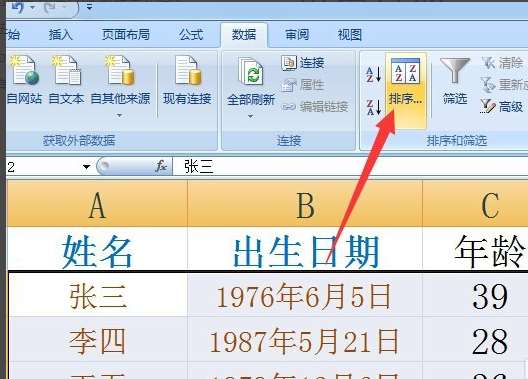The width and height of the screenshot is (528, 379).
Task: Sort descending with Z-A icon
Action: 373,107
